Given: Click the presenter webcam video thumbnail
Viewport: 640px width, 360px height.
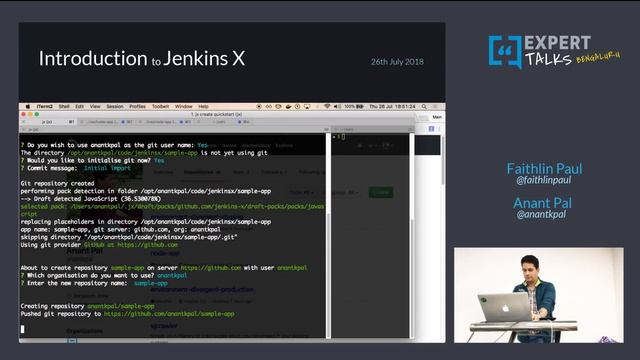Looking at the screenshot, I should point(539,295).
